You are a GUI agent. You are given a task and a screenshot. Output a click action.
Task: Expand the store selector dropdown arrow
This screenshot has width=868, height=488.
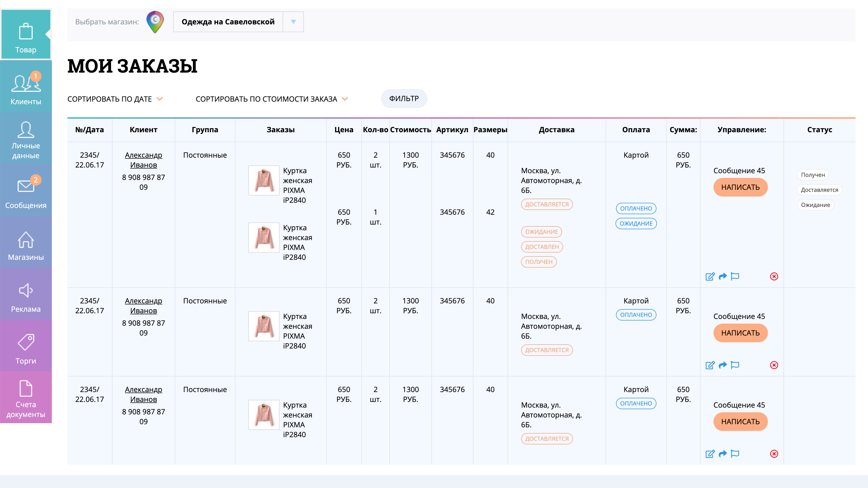[x=293, y=22]
